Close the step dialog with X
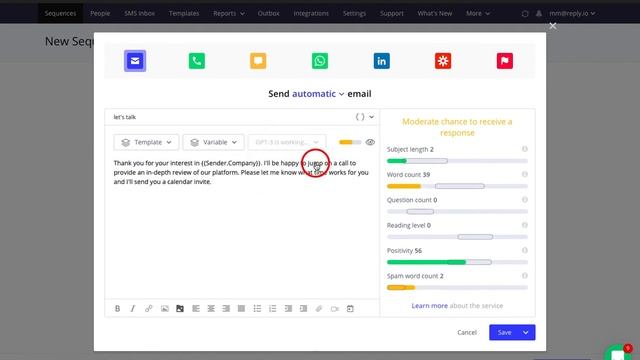 click(x=553, y=26)
